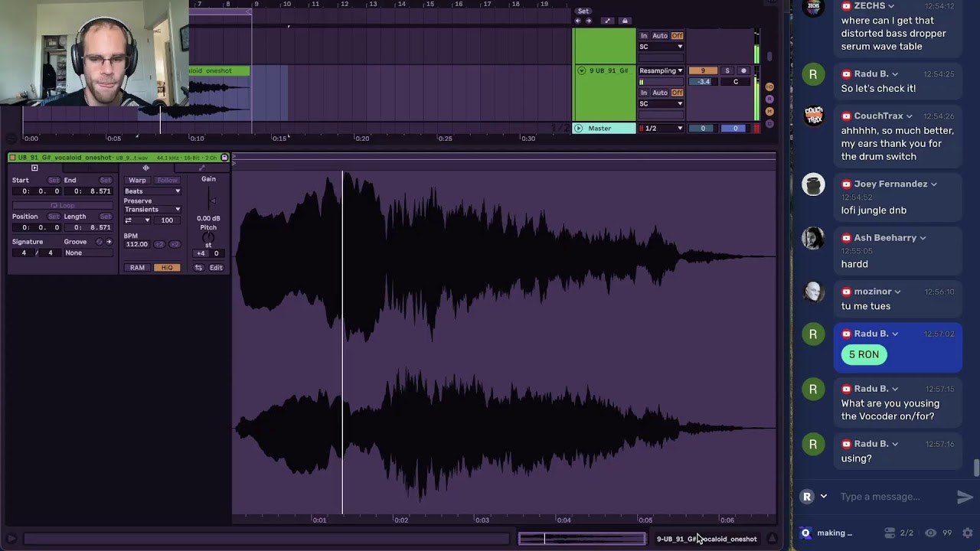Toggle the RAM mode button

pos(137,268)
